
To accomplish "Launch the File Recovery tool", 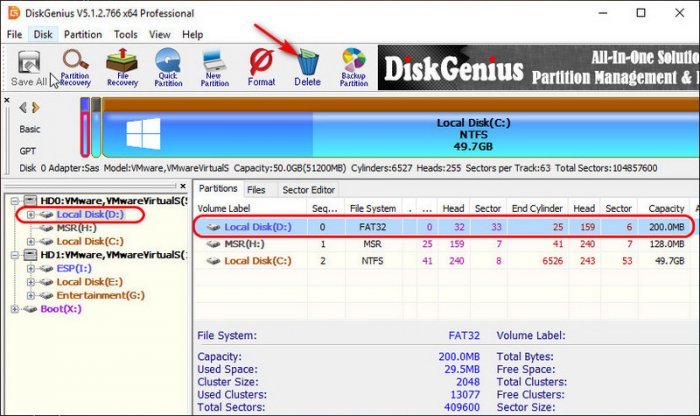I will (x=122, y=68).
